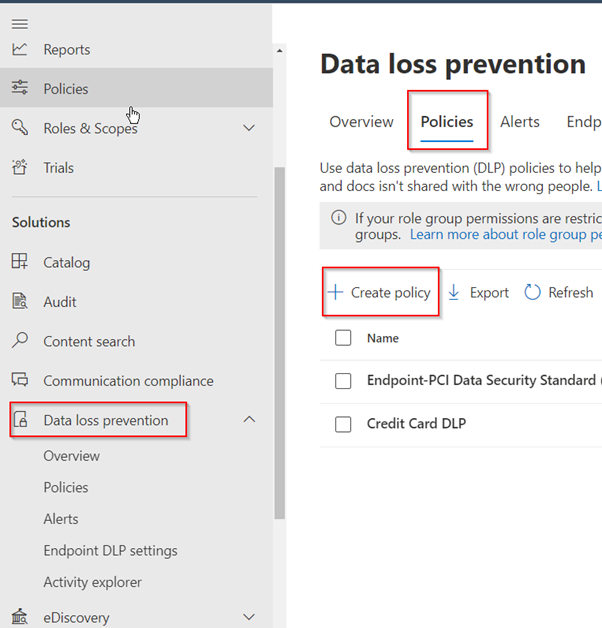602x628 pixels.
Task: Click the Trials icon in sidebar
Action: (x=20, y=168)
